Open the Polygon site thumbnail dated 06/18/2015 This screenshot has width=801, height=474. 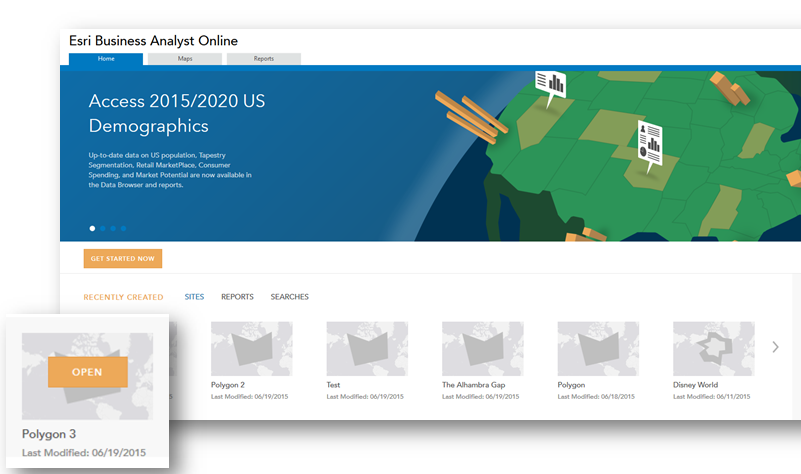[x=598, y=349]
